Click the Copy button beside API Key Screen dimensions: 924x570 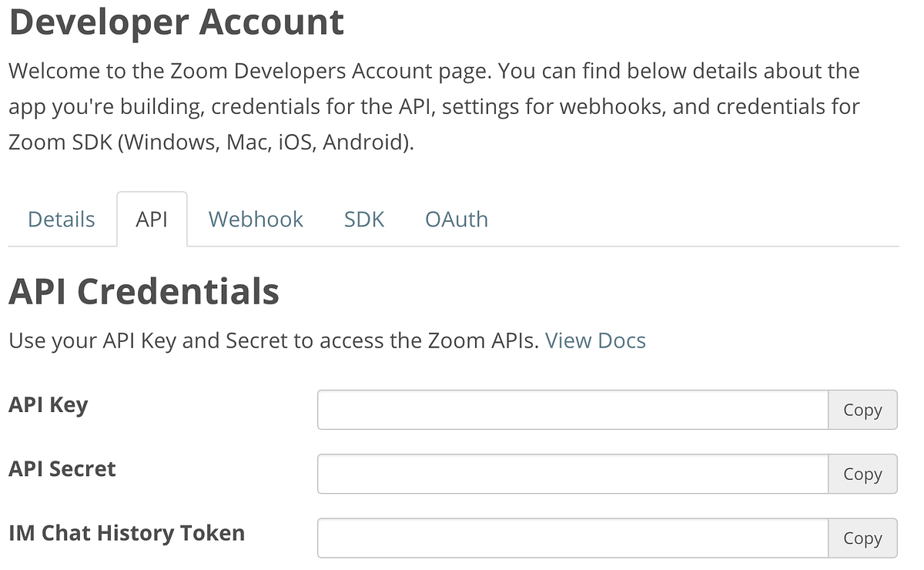862,410
